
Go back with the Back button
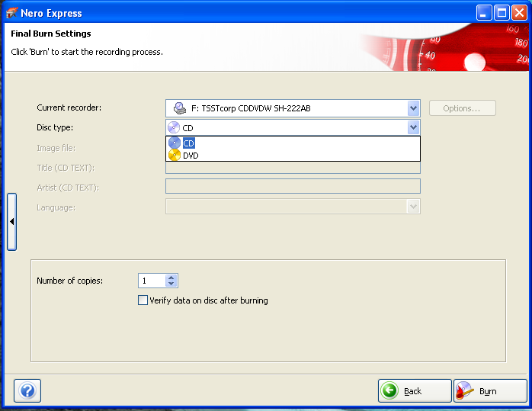415,391
